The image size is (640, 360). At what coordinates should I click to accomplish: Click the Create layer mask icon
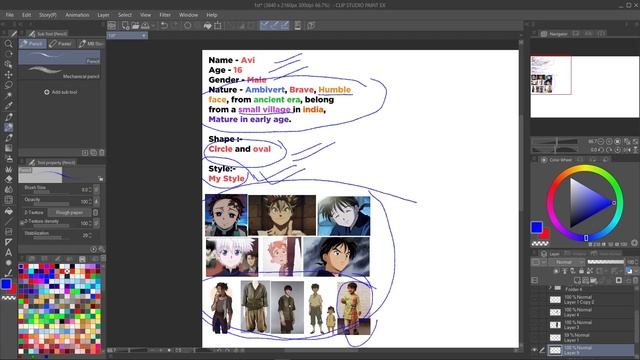619,280
